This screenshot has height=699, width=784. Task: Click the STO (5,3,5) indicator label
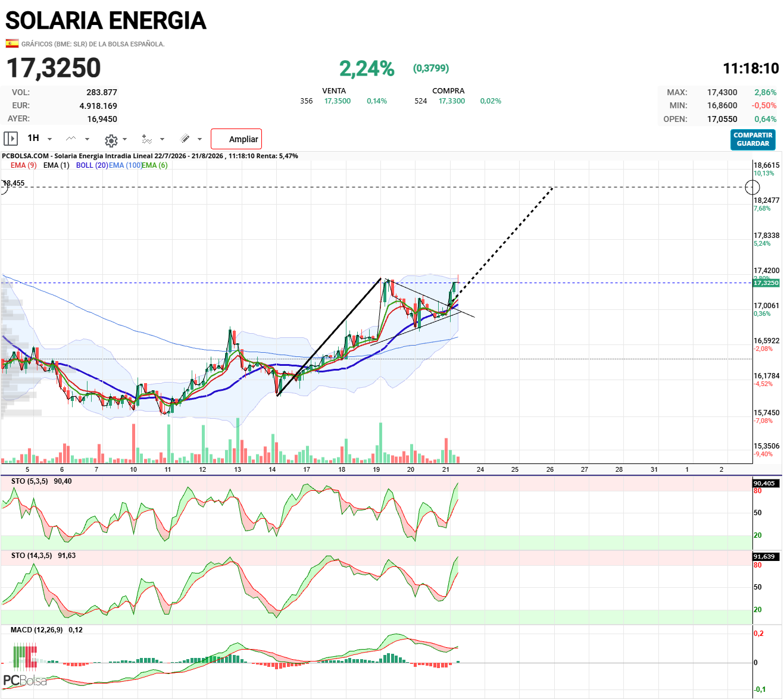pos(30,481)
